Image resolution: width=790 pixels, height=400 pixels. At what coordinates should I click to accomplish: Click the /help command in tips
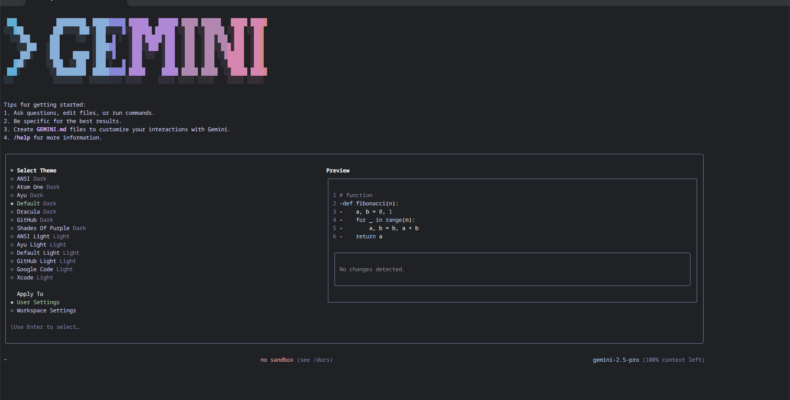coord(22,138)
